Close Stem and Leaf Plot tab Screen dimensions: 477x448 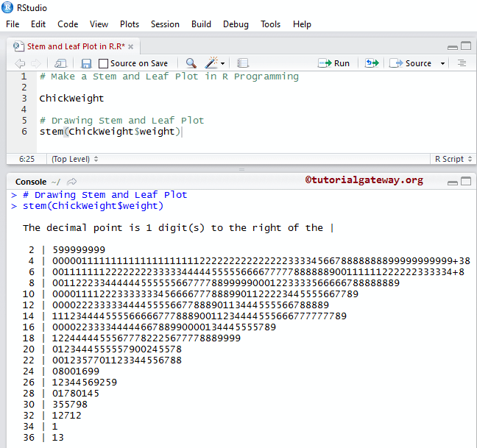point(130,47)
